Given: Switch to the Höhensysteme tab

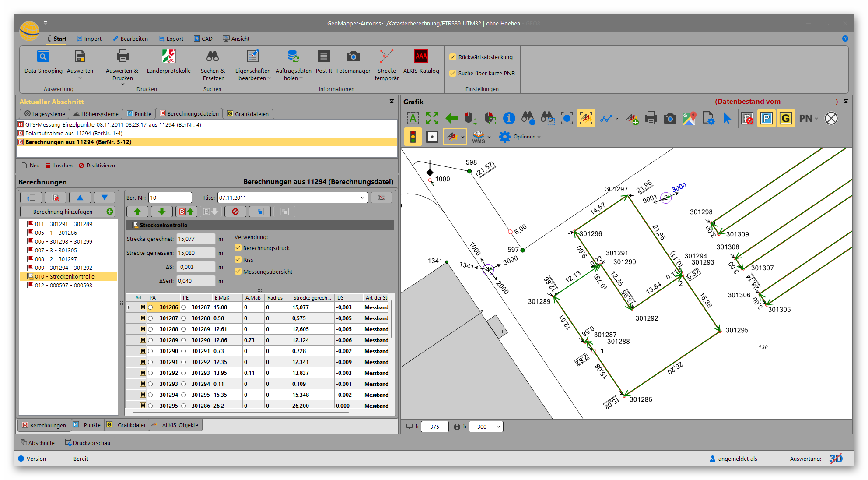Looking at the screenshot, I should coord(96,114).
